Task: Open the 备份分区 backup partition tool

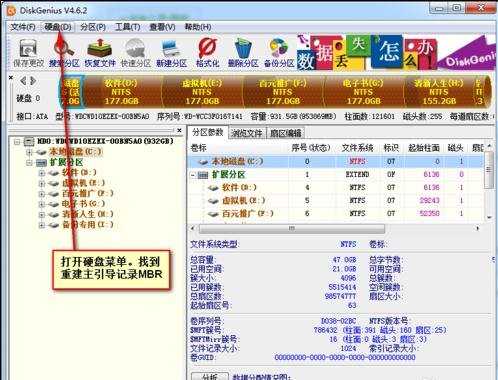Action: [279, 53]
